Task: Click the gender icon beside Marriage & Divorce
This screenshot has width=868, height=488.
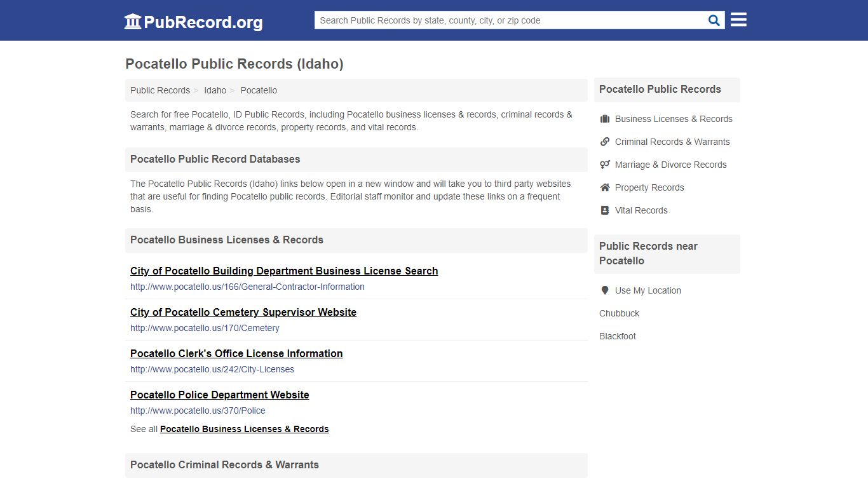Action: tap(605, 165)
